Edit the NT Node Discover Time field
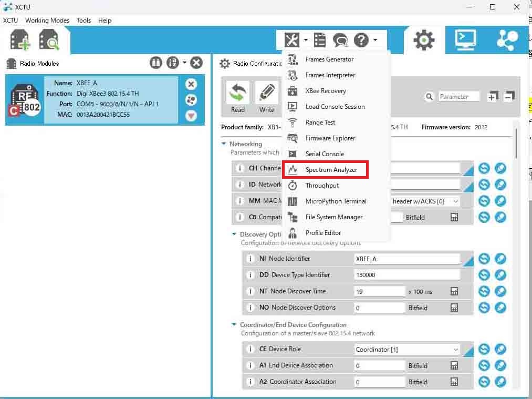The height and width of the screenshot is (399, 532). click(x=379, y=291)
